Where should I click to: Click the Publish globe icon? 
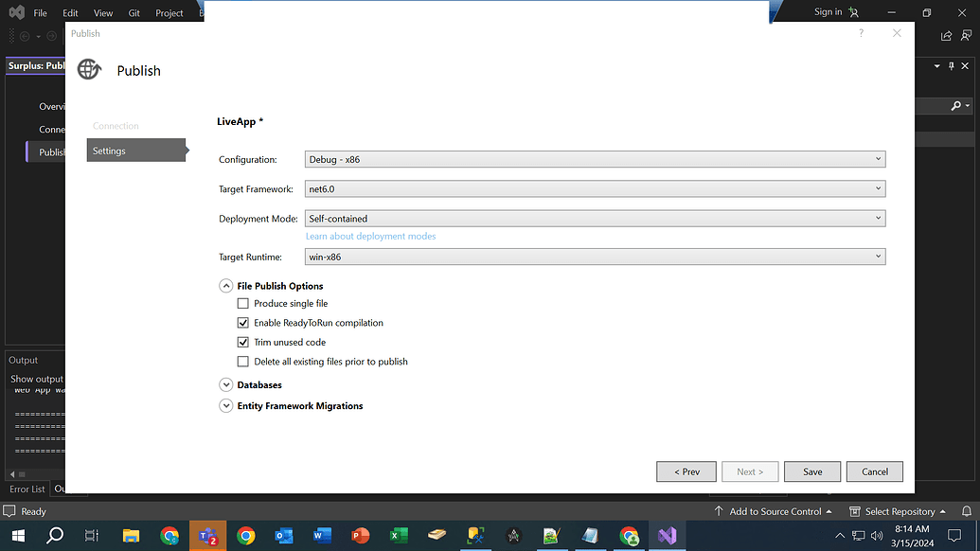(88, 69)
